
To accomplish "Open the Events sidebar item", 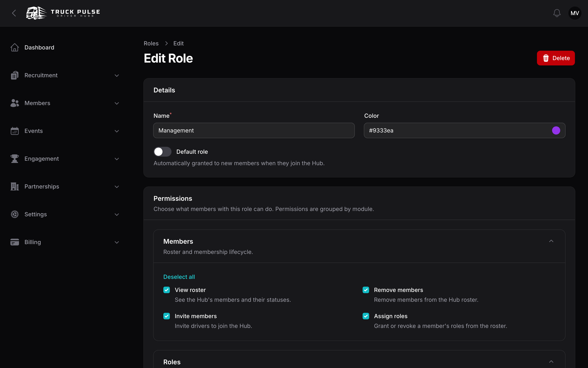I will coord(65,131).
